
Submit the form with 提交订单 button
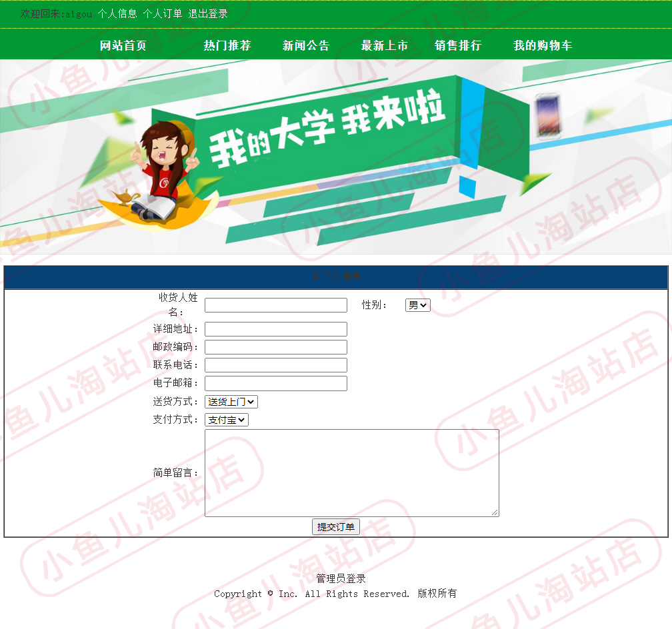pyautogui.click(x=336, y=527)
